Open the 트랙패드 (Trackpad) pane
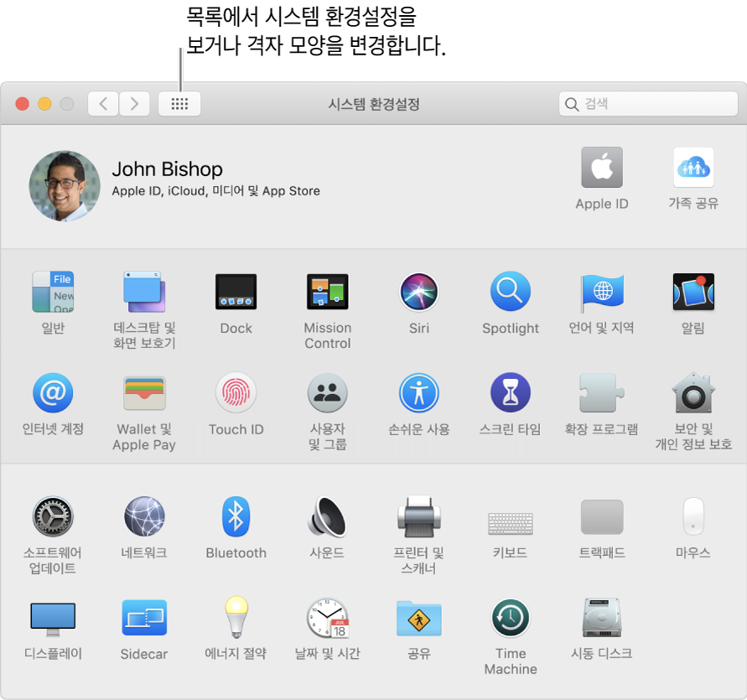This screenshot has width=747, height=700. (x=602, y=516)
